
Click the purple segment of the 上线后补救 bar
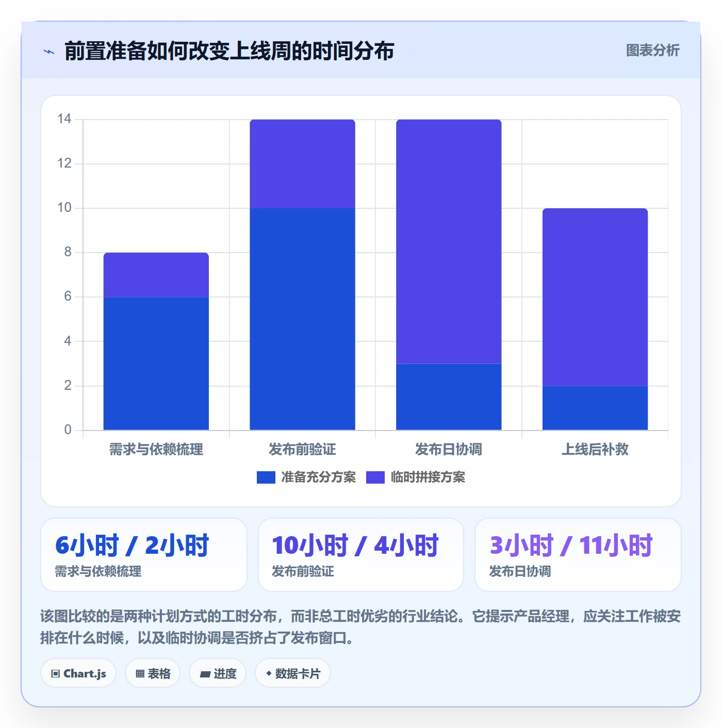[x=595, y=297]
